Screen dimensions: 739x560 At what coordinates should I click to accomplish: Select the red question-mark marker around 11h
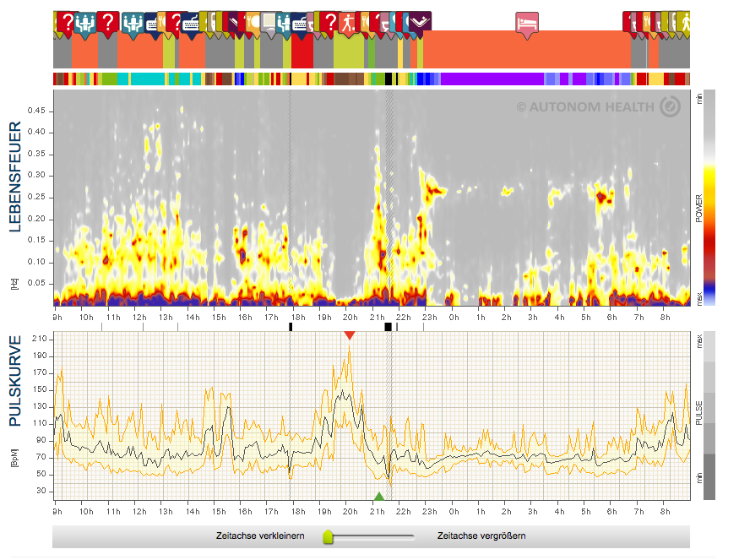(x=108, y=22)
